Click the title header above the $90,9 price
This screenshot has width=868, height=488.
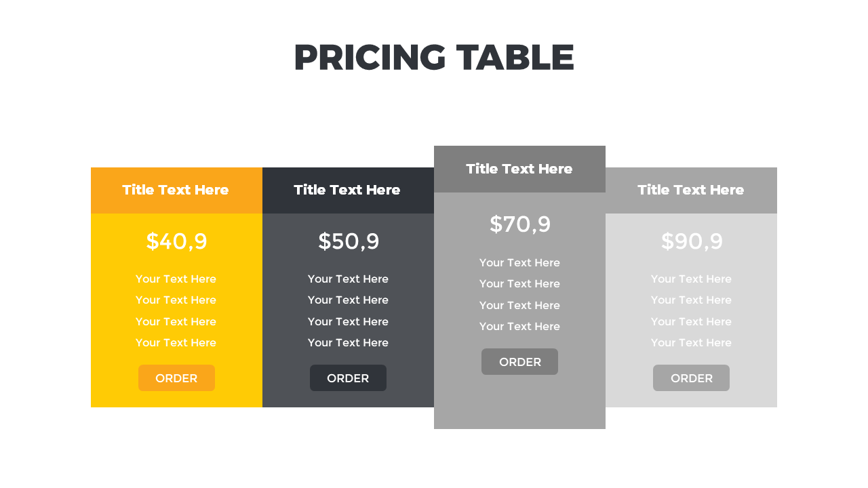click(x=691, y=190)
